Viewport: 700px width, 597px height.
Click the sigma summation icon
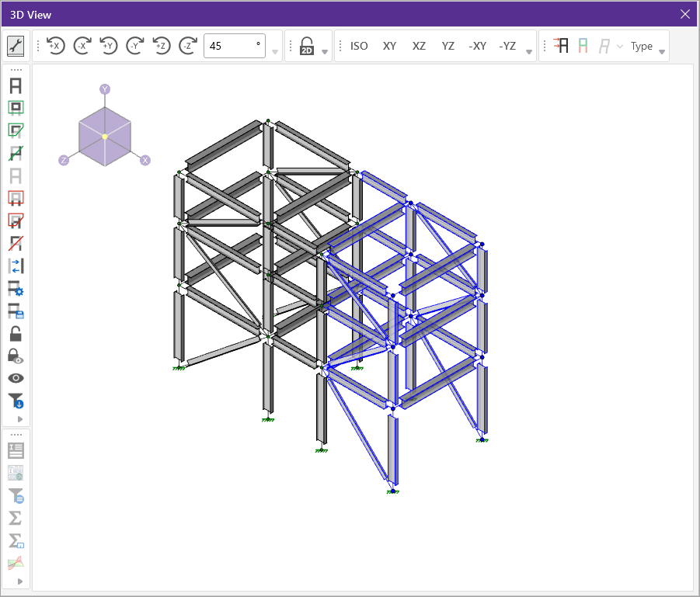tap(16, 518)
